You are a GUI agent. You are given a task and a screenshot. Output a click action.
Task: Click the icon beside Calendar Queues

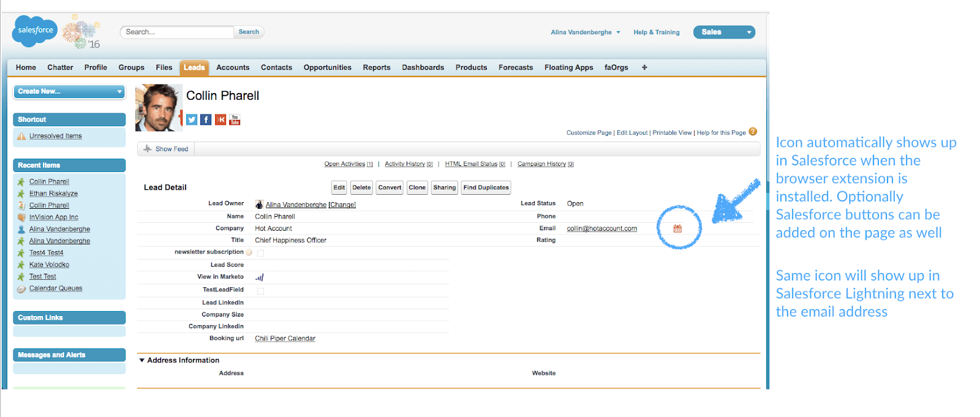pyautogui.click(x=21, y=289)
